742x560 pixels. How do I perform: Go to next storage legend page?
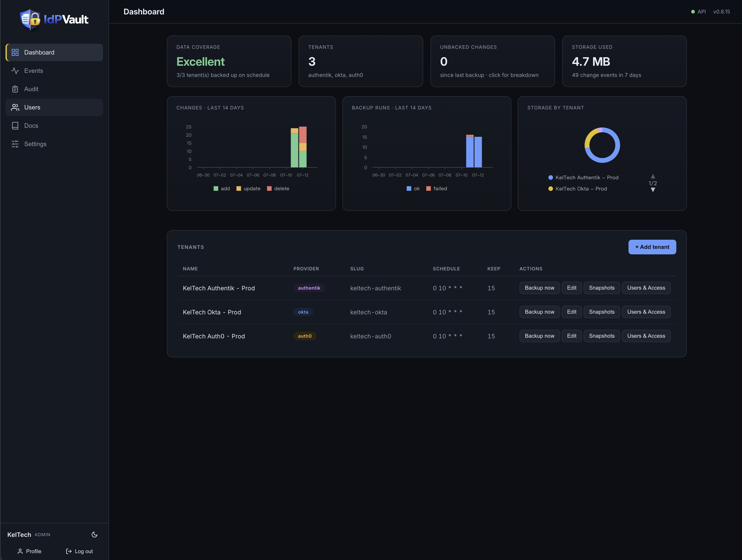(653, 190)
